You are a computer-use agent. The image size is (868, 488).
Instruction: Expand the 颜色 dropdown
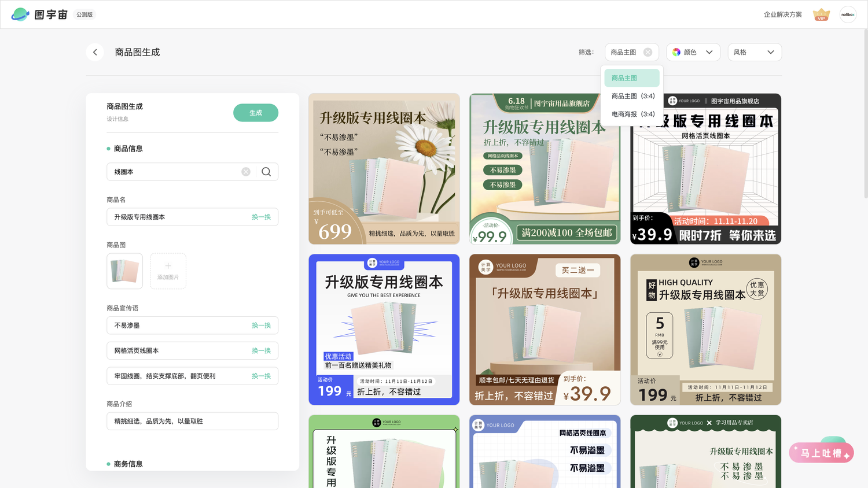point(693,52)
